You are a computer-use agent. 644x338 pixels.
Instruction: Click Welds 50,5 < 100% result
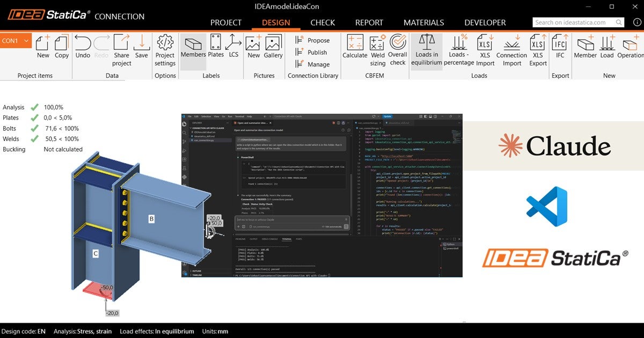(41, 139)
